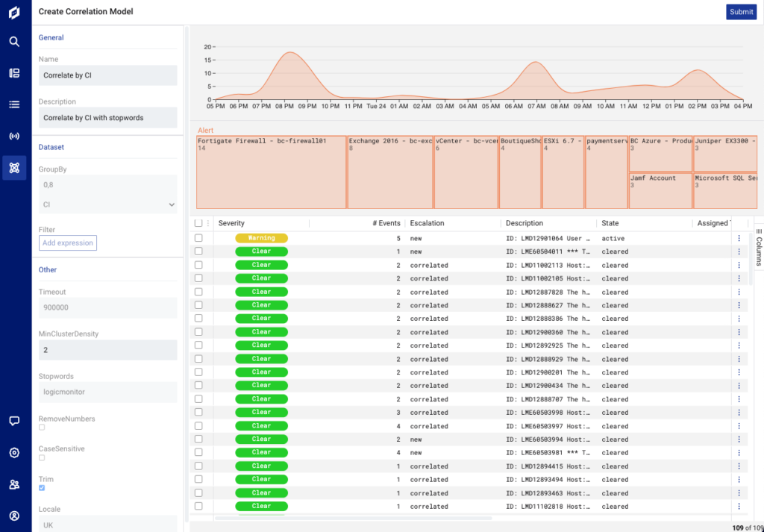Viewport: 764px width, 532px height.
Task: Open the row menu for alert LMD12892925
Action: tap(739, 345)
